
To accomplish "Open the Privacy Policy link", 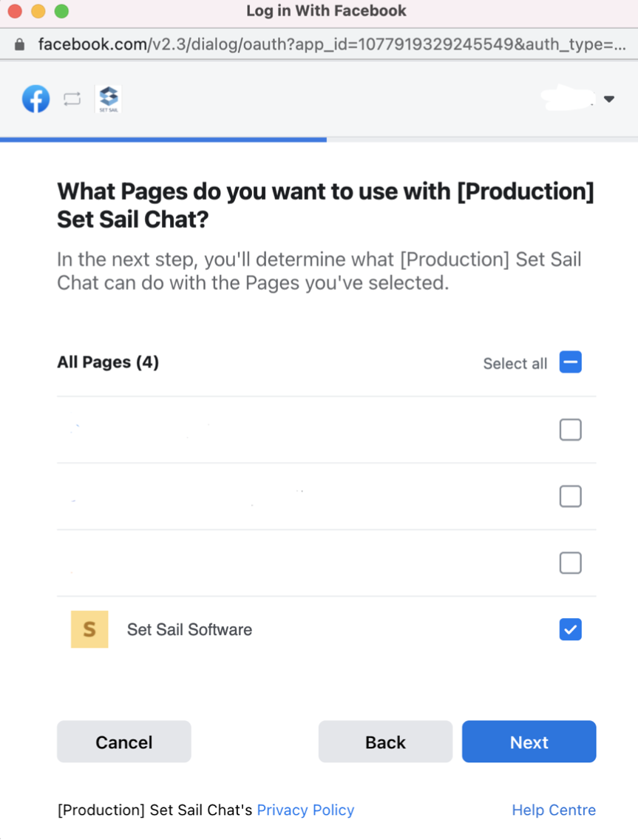I will [305, 810].
